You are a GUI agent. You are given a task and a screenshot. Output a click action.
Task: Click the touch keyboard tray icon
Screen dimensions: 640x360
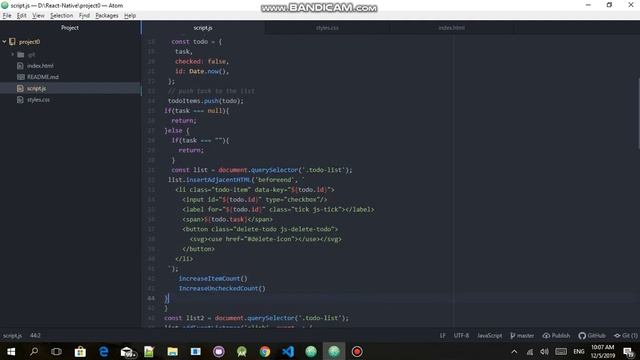tap(561, 351)
